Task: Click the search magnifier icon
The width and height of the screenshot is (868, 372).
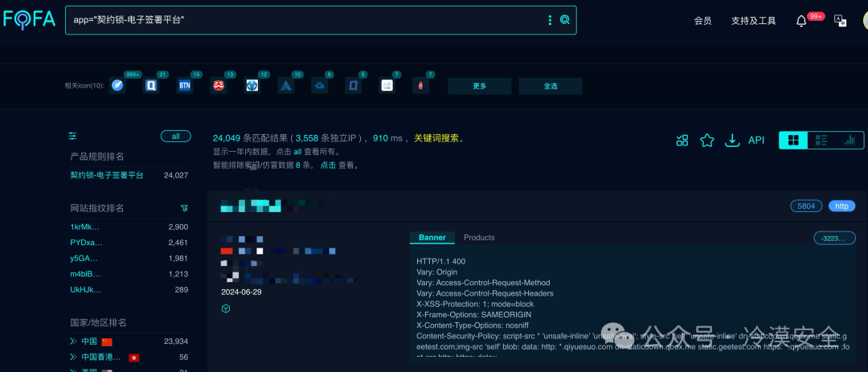Action: pyautogui.click(x=565, y=20)
